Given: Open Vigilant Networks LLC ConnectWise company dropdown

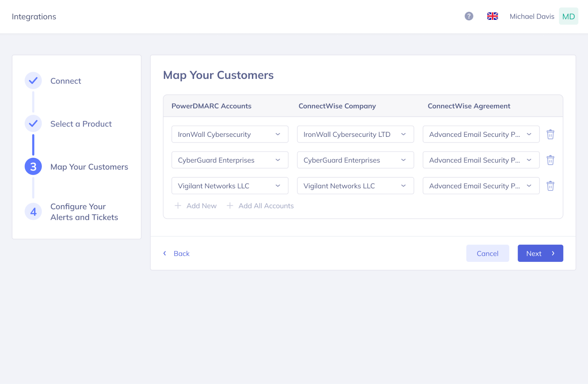Looking at the screenshot, I should click(x=355, y=186).
